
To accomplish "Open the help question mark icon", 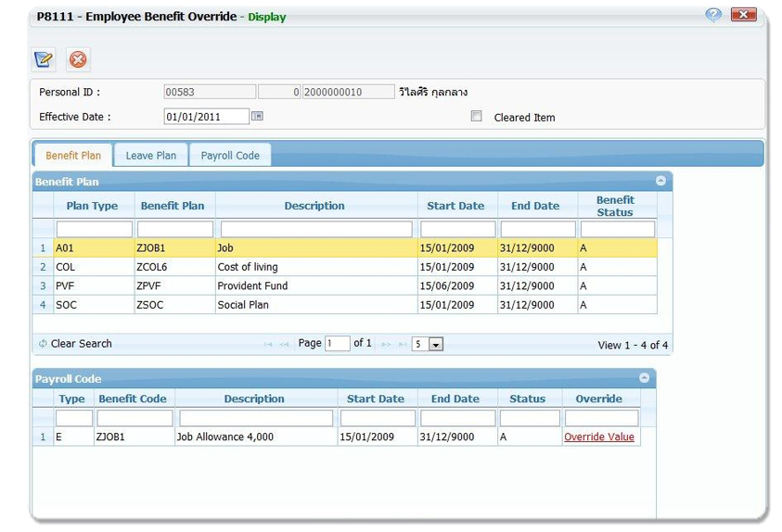I will 712,15.
